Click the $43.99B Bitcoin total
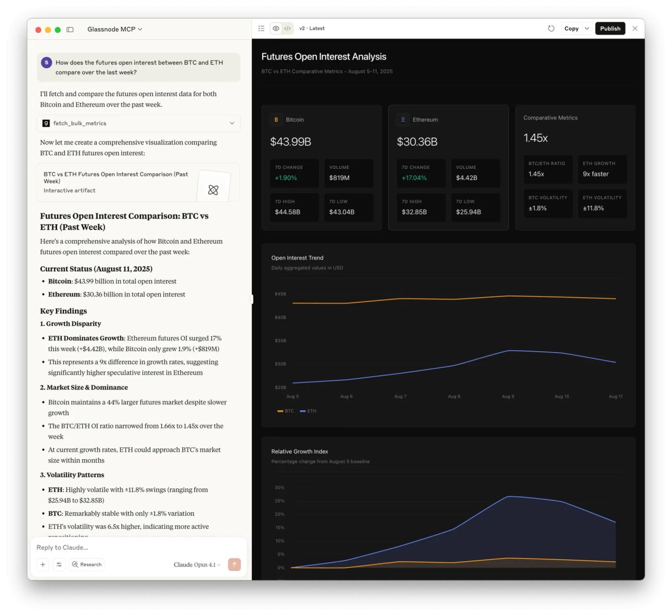The image size is (672, 616). pyautogui.click(x=290, y=142)
